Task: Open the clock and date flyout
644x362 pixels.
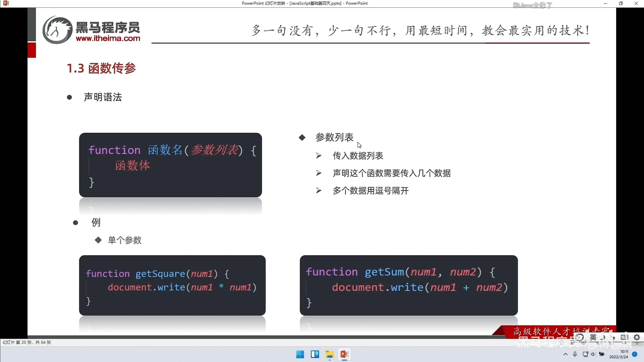Action: tap(619, 354)
